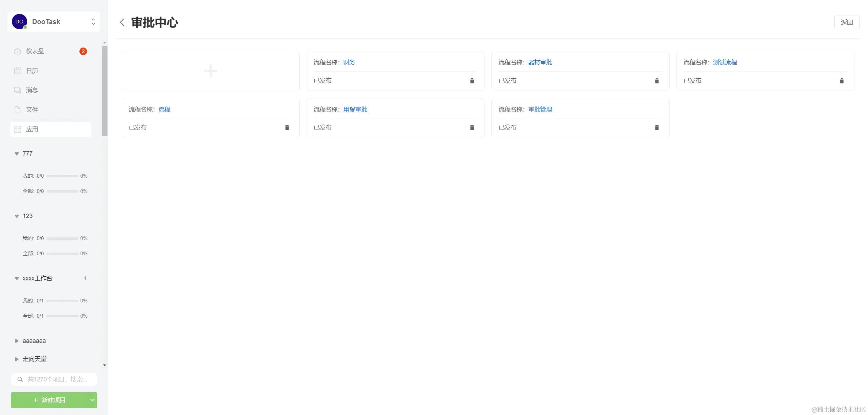Delete the 用餐审批 workflow via trash icon
This screenshot has height=415, width=868.
472,128
